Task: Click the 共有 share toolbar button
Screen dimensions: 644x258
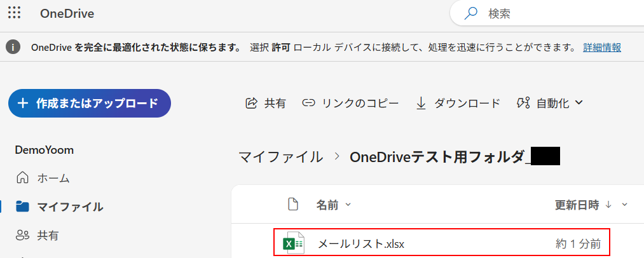Action: tap(265, 103)
